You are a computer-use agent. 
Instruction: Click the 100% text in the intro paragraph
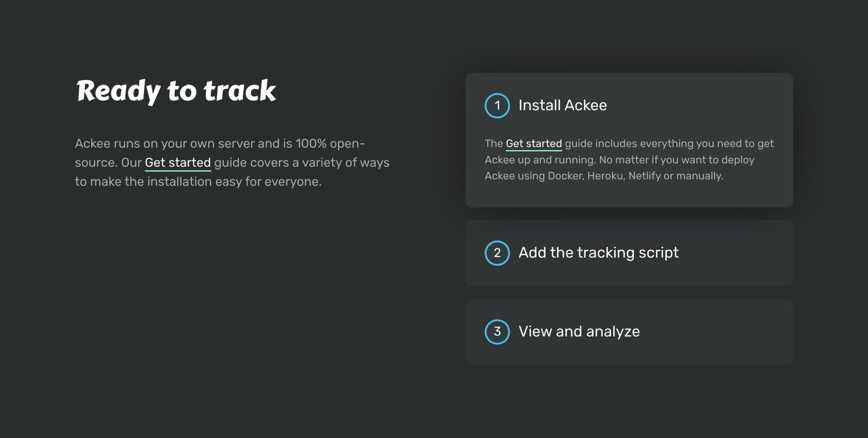click(x=311, y=144)
